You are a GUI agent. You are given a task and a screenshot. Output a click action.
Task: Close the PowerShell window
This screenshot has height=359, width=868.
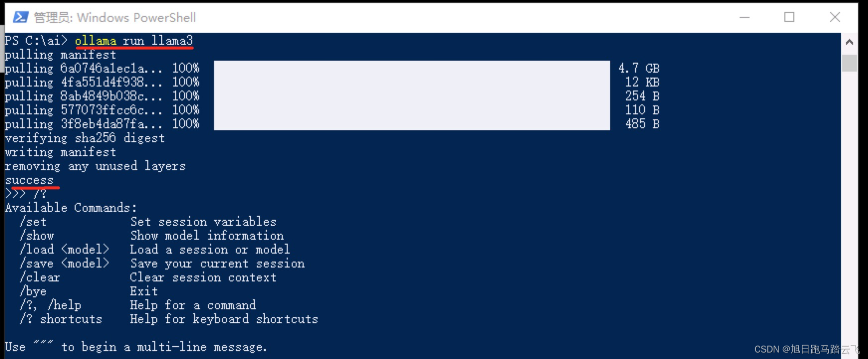tap(835, 17)
